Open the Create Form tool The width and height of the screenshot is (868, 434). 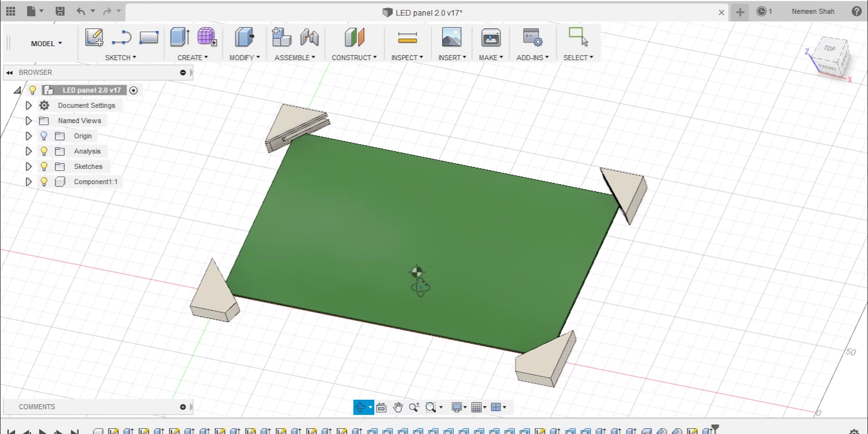(207, 37)
